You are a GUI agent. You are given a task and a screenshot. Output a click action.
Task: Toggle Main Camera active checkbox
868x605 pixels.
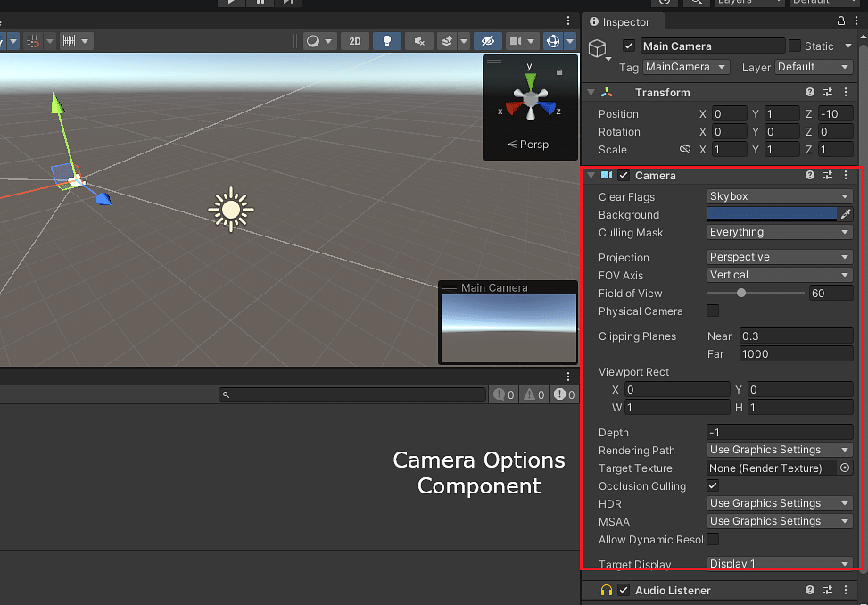tap(628, 46)
